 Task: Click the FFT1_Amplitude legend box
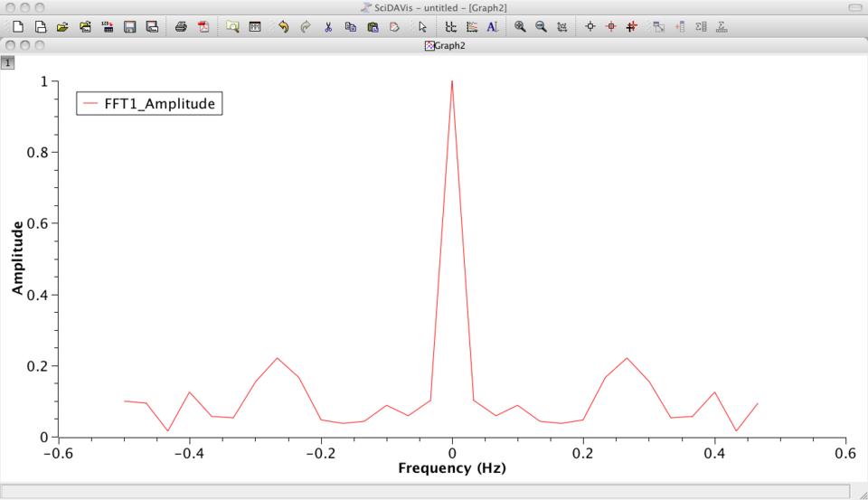point(149,104)
